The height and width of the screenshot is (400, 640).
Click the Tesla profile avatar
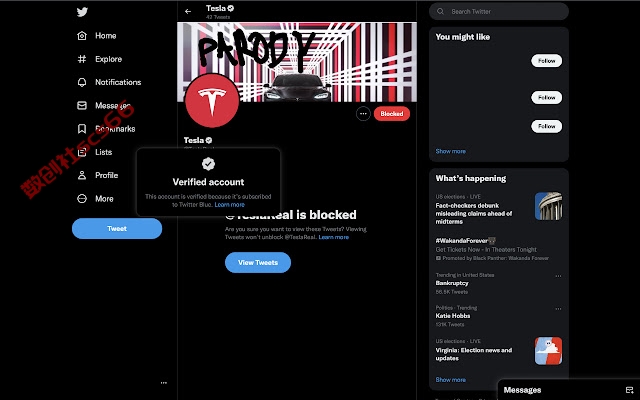tap(212, 101)
